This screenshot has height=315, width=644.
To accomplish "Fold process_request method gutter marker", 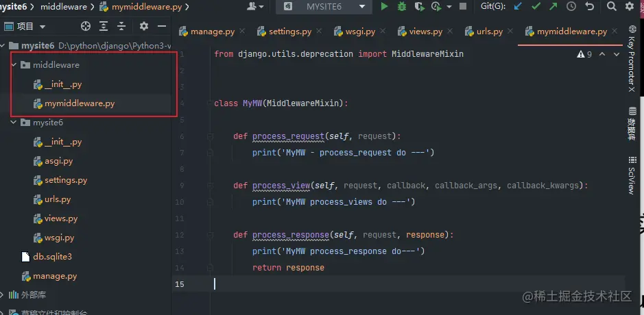I will click(210, 136).
